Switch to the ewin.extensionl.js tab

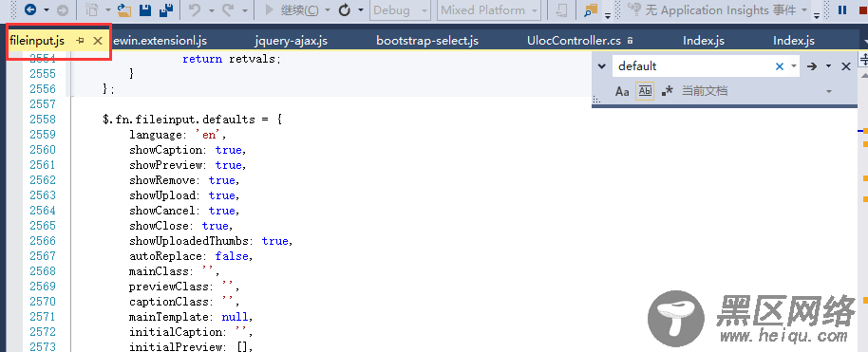[x=160, y=41]
